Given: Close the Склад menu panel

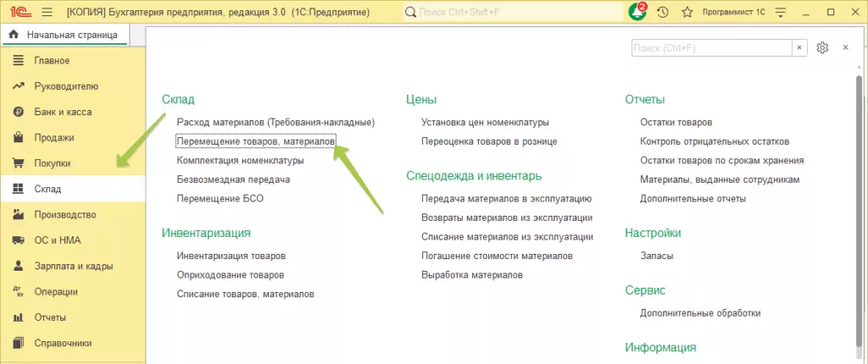Looking at the screenshot, I should (844, 47).
